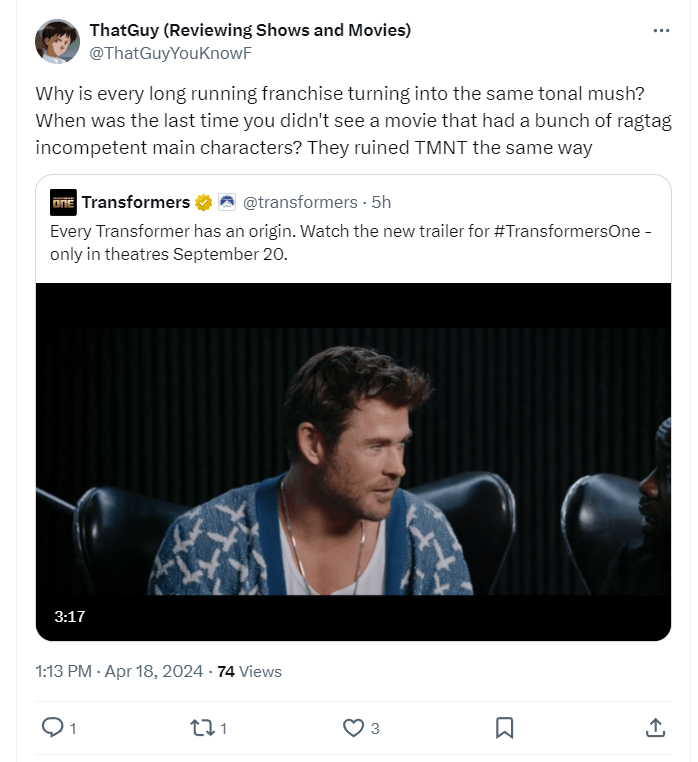Image resolution: width=698 pixels, height=762 pixels.
Task: Bookmark this tweet
Action: [x=505, y=727]
